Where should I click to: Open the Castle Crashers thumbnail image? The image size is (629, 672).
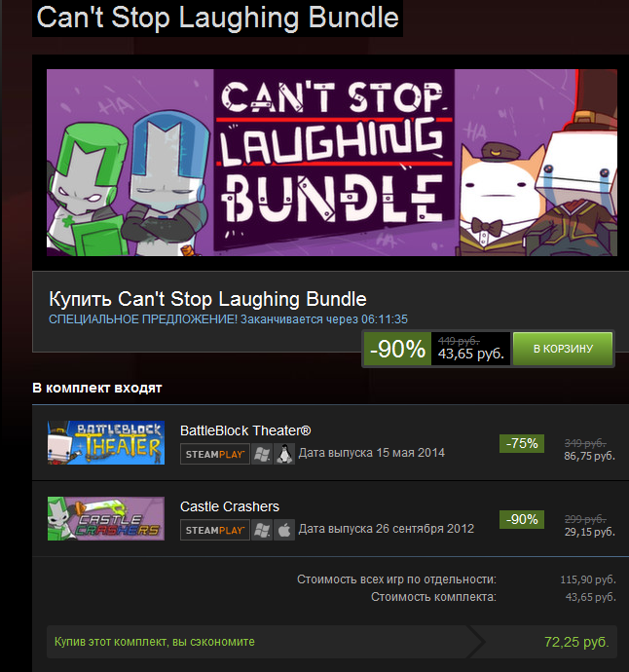106,518
